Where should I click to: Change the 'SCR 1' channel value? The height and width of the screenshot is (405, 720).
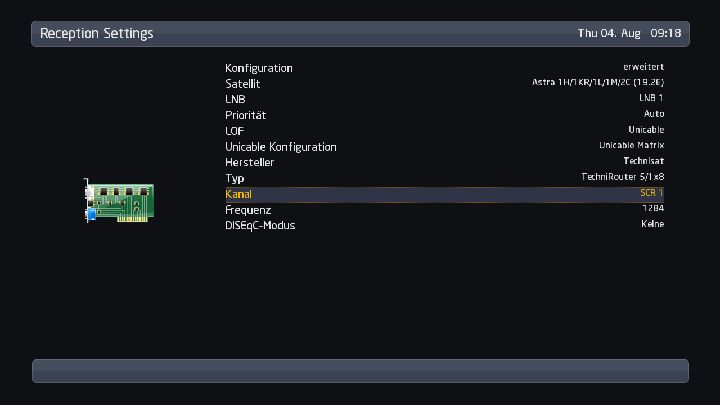coord(651,193)
